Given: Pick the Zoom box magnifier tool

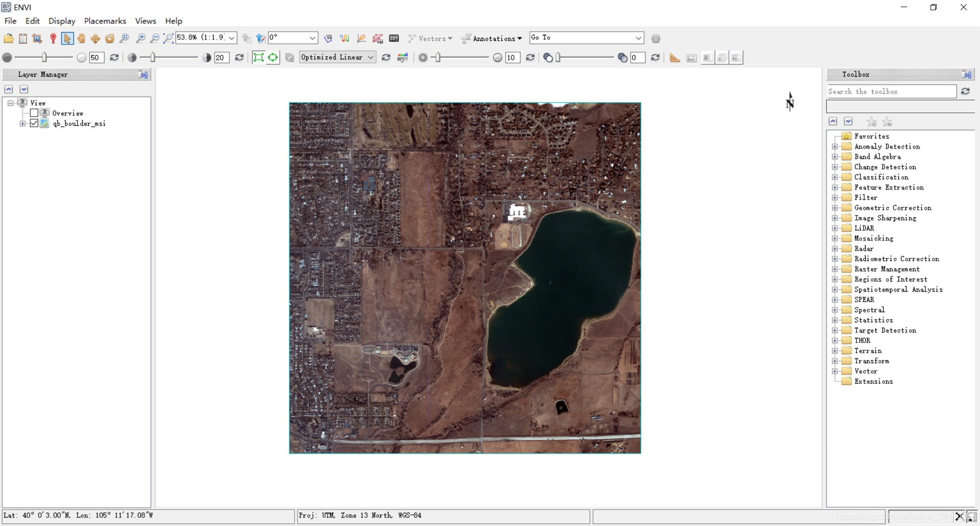Looking at the screenshot, I should point(124,38).
